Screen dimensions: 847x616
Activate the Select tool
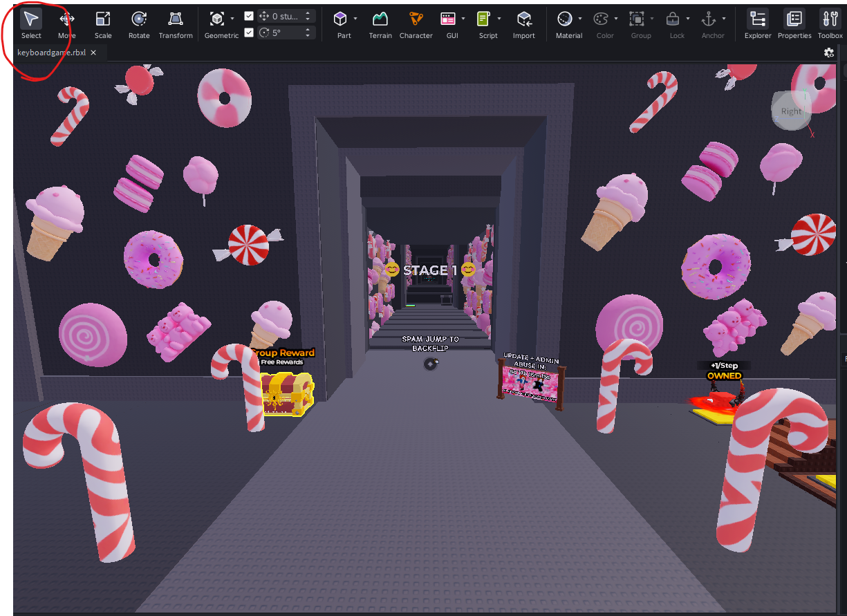pos(31,24)
